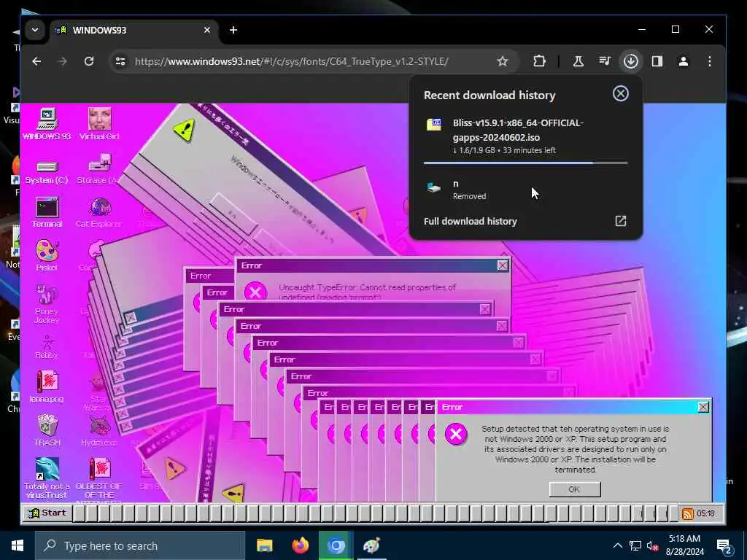Close the second Error window from top
The width and height of the screenshot is (747, 560).
[485, 309]
